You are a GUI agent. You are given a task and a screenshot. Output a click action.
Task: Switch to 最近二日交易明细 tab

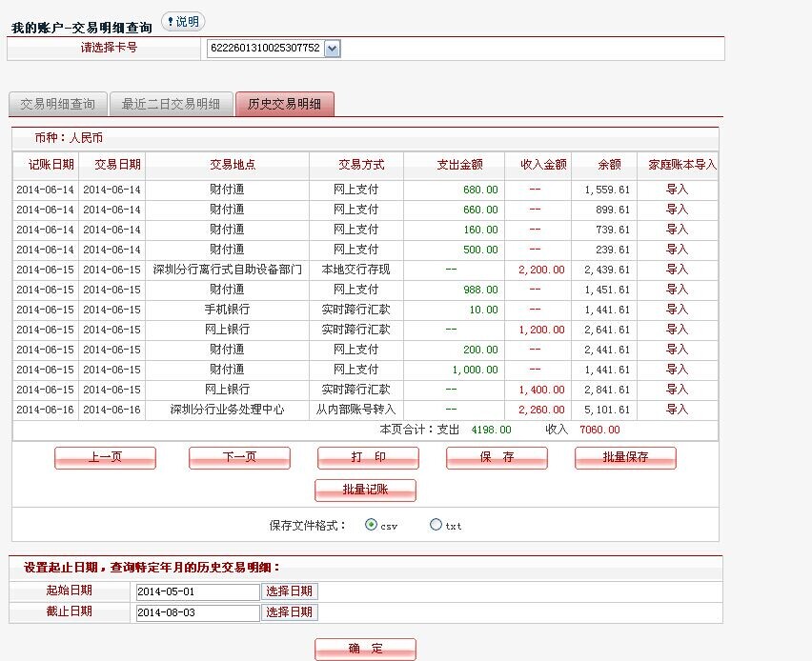tap(171, 104)
